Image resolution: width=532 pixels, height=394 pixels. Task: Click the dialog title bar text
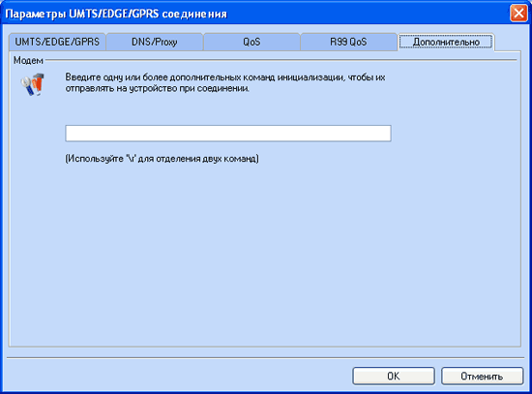tap(116, 14)
